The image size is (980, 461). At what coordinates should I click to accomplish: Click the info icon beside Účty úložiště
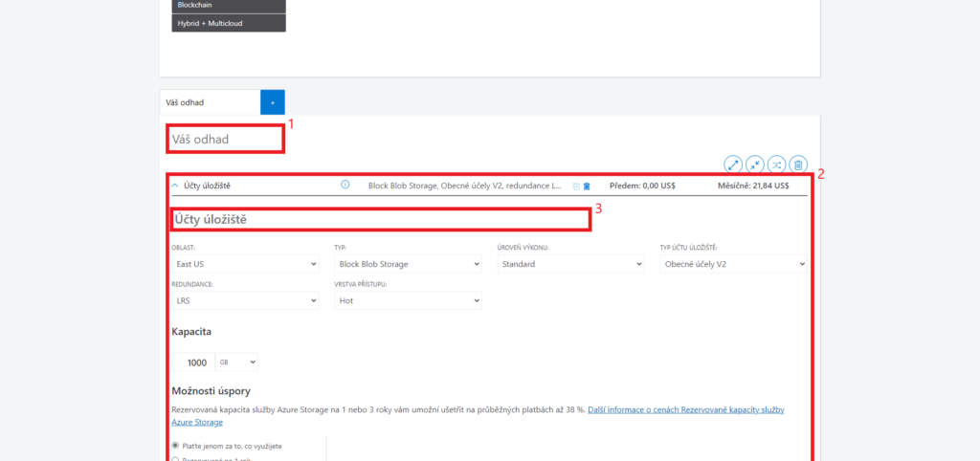[x=345, y=185]
